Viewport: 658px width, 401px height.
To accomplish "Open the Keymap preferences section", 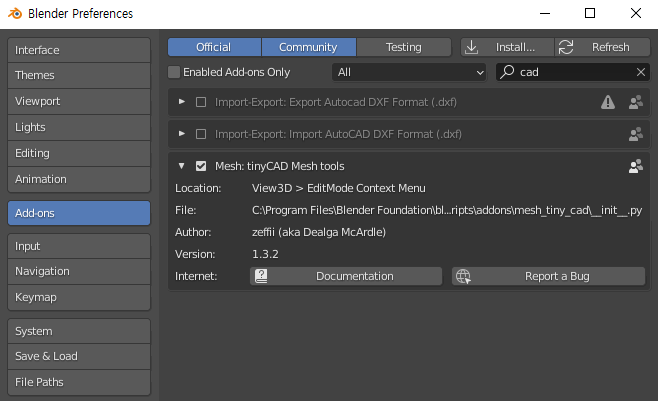I will click(79, 297).
